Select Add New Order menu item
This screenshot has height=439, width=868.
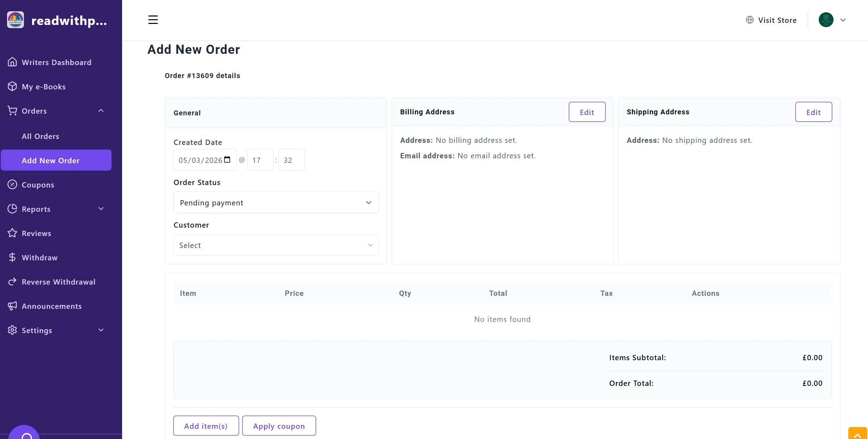pos(51,160)
